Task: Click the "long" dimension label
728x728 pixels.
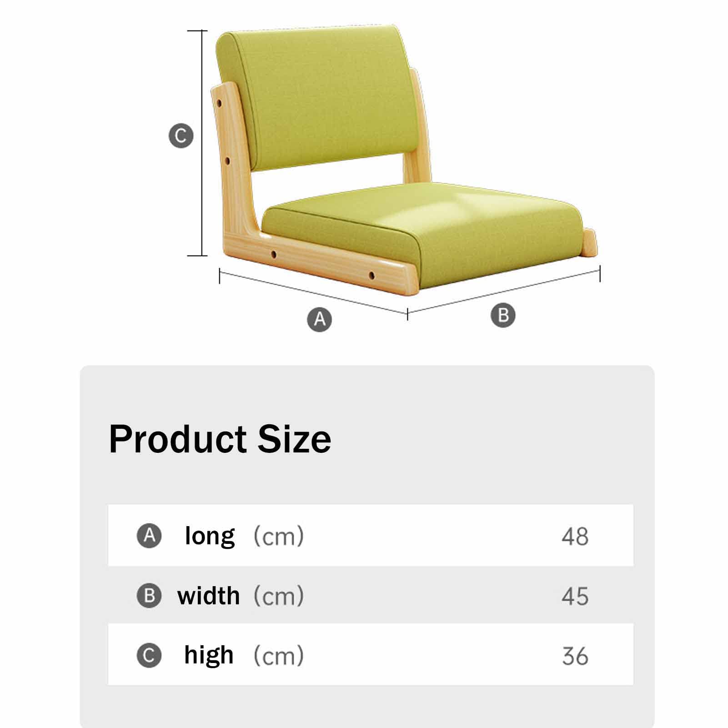Action: tap(210, 536)
